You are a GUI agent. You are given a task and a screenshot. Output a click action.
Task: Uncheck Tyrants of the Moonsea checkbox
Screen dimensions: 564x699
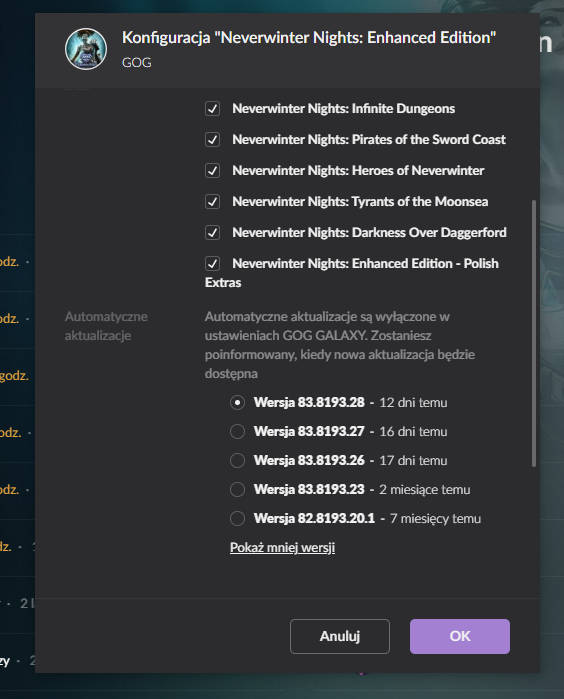coord(212,201)
